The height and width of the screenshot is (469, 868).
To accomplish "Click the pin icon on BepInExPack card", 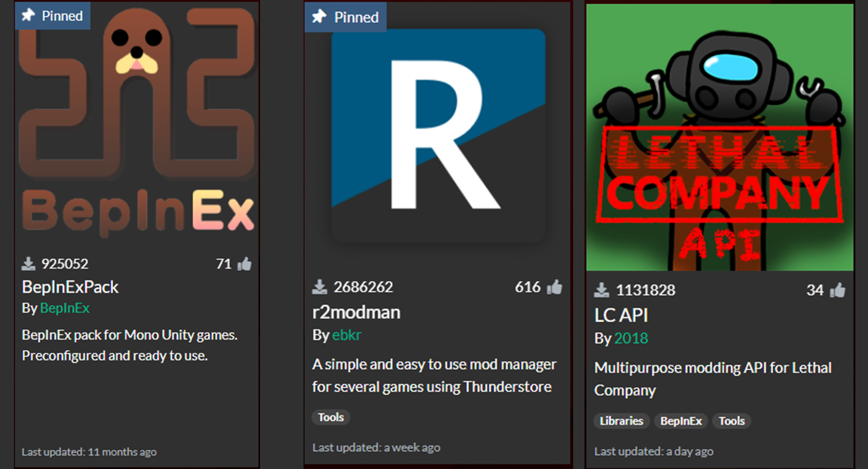I will point(29,15).
